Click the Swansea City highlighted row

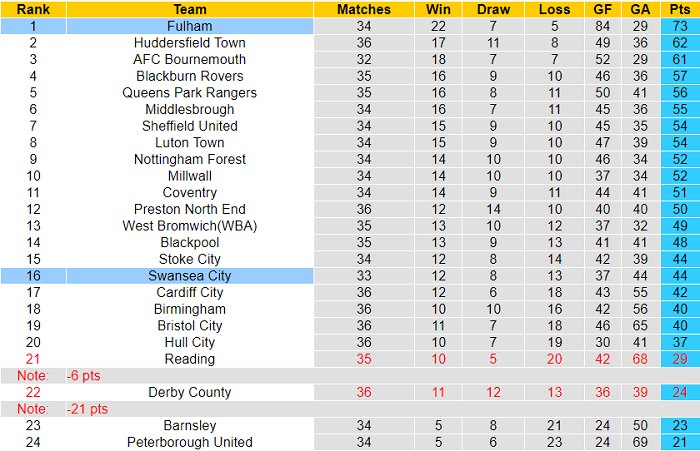tap(189, 276)
